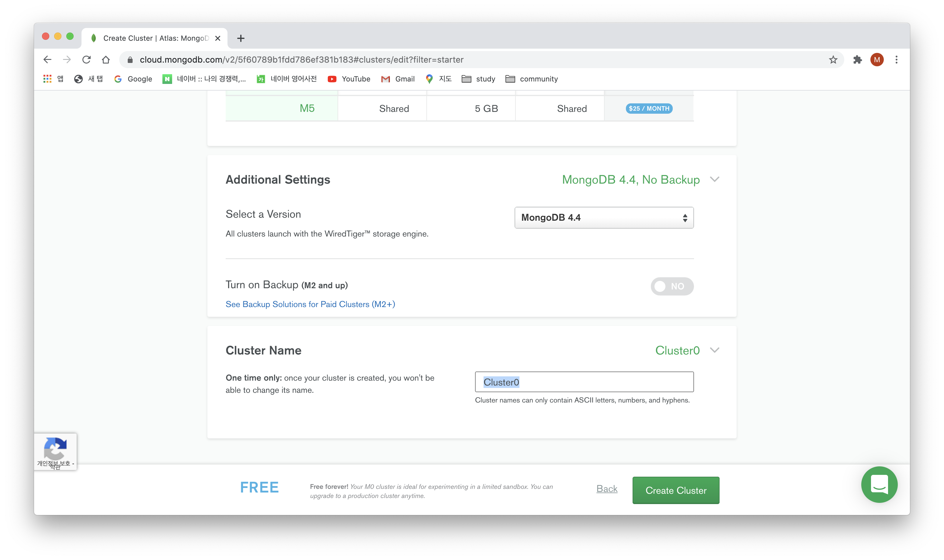Click the Cluster0 name input field

point(584,382)
